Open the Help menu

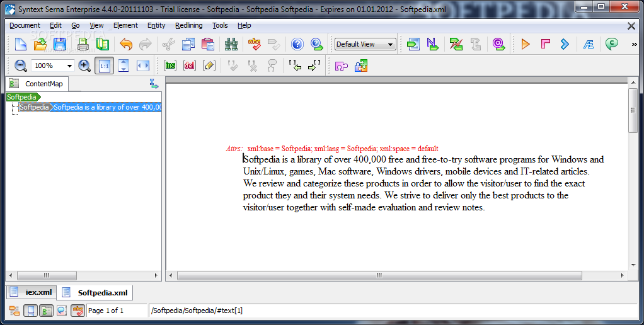click(244, 25)
